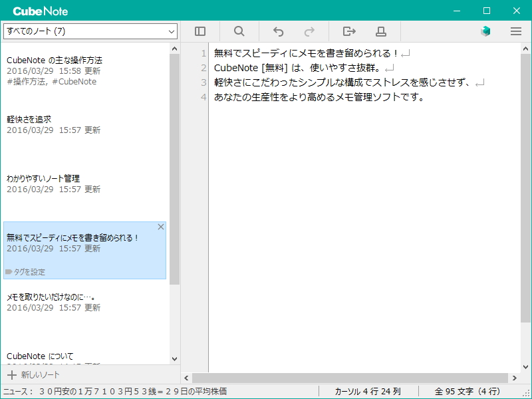This screenshot has height=399, width=532.
Task: Undo the last edit
Action: [x=278, y=31]
